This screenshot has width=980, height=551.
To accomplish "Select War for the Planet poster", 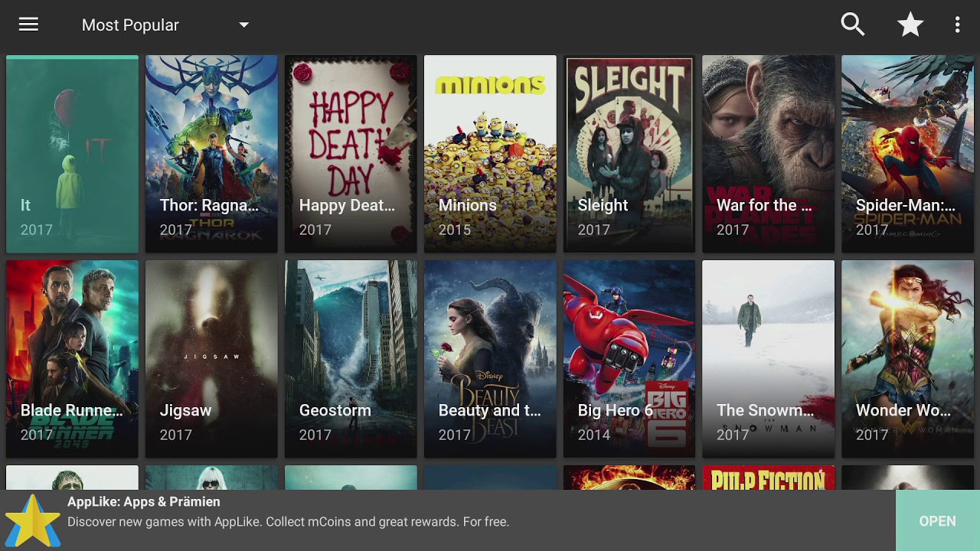I will pos(768,154).
